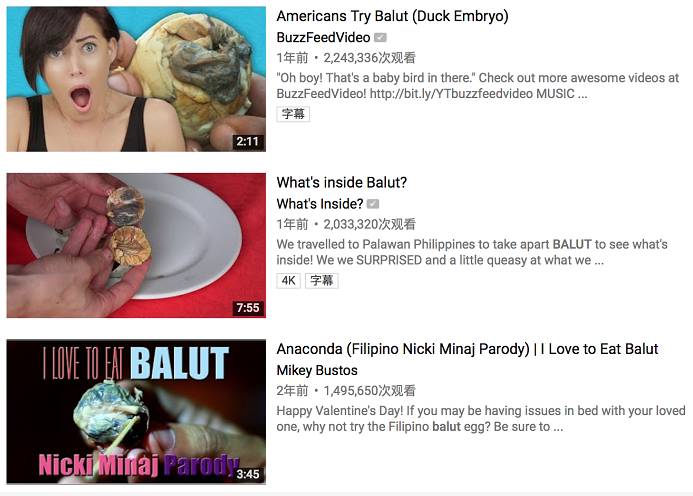The image size is (693, 496).
Task: Click the 7:55 duration badge
Action: 248,308
